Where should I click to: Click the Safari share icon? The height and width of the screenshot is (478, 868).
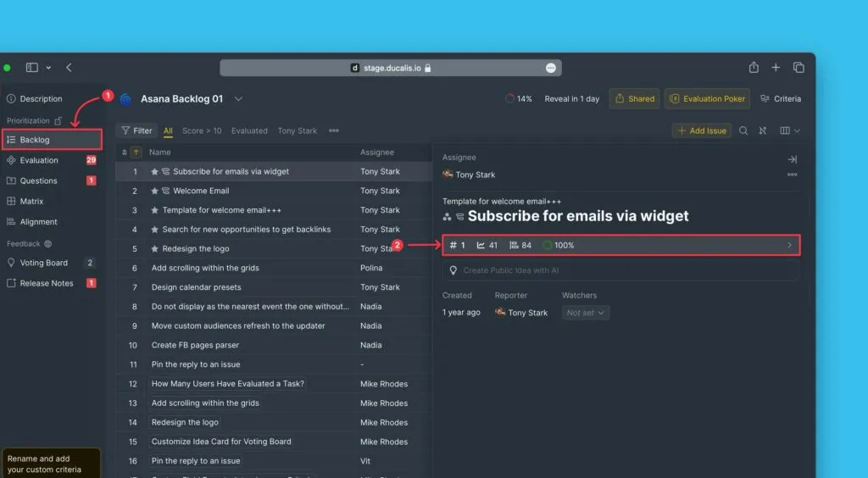click(754, 68)
